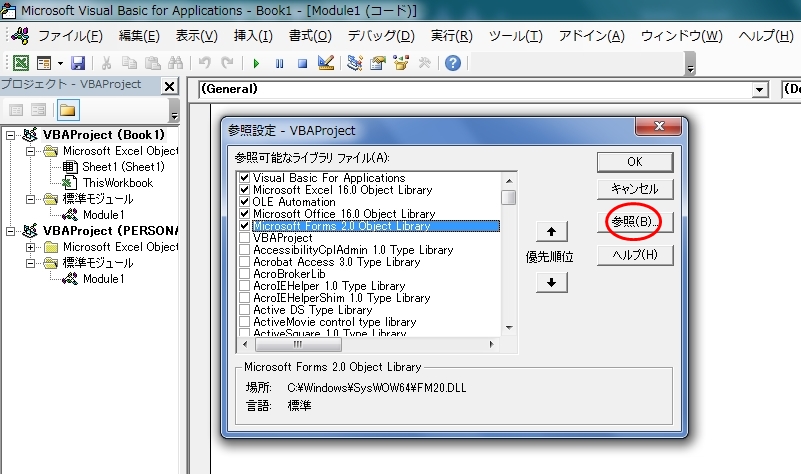This screenshot has width=801, height=474.
Task: Uncheck OLE Automation checkbox
Action: click(x=244, y=202)
